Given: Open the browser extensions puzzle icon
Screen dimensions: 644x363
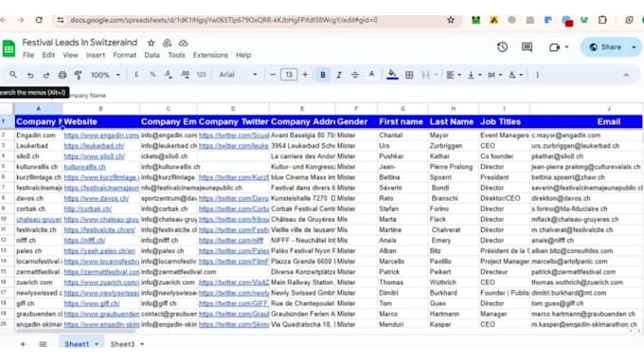Looking at the screenshot, I should pos(602,20).
